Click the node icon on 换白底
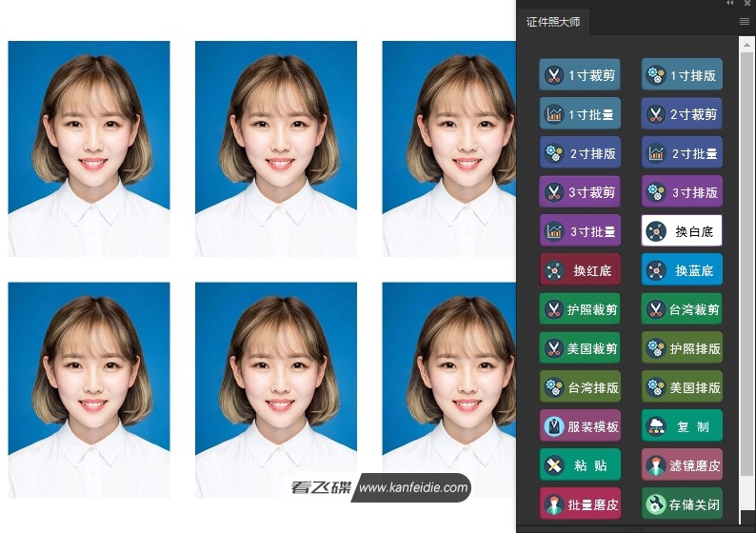Image resolution: width=756 pixels, height=533 pixels. 656,231
